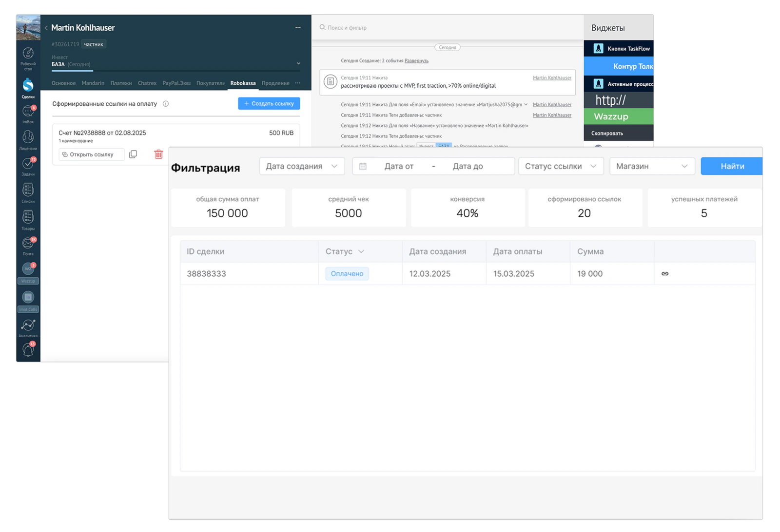Viewport: 780px width, 532px height.
Task: Copy the payment link of invoice №2938888
Action: 133,154
